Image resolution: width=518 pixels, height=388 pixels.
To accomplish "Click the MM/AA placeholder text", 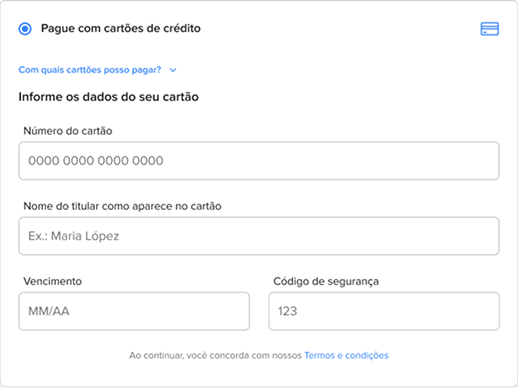I will pyautogui.click(x=49, y=311).
